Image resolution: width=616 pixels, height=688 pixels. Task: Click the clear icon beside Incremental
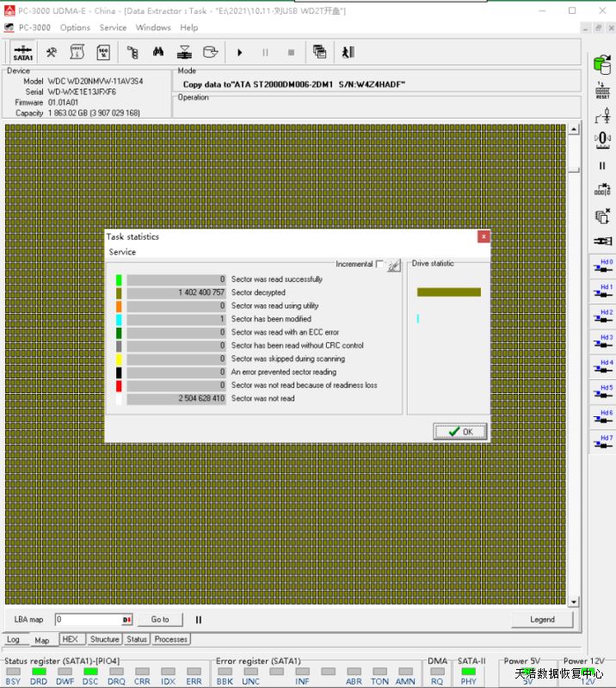[x=394, y=266]
